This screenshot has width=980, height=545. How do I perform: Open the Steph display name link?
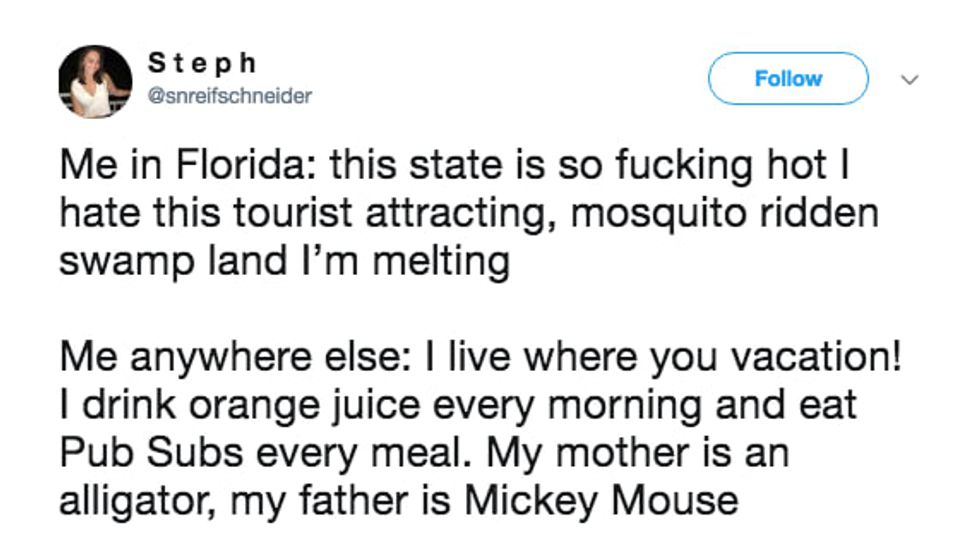[203, 63]
